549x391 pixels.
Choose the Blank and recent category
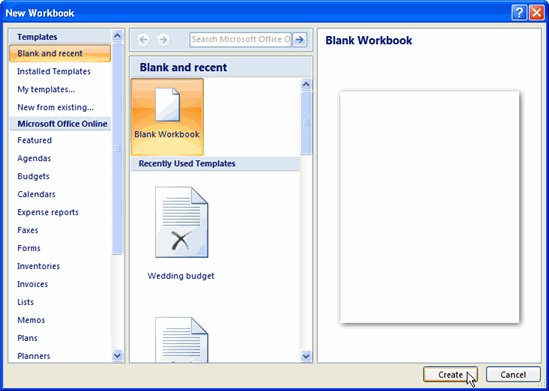coord(60,54)
